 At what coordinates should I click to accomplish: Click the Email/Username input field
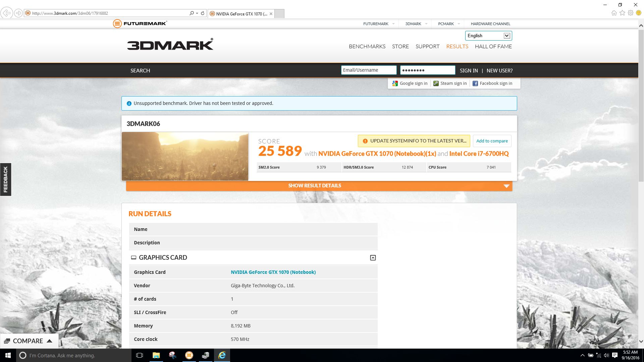pyautogui.click(x=368, y=70)
